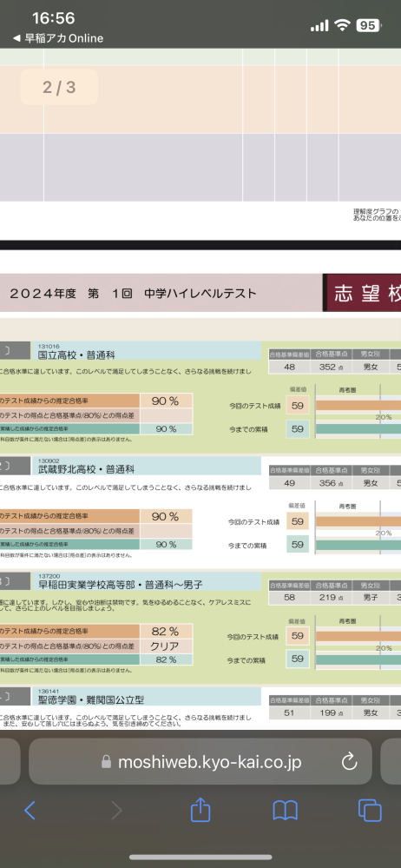Image resolution: width=401 pixels, height=868 pixels.
Task: Select school name 武蔵野北高校・普通科
Action: coord(86,469)
